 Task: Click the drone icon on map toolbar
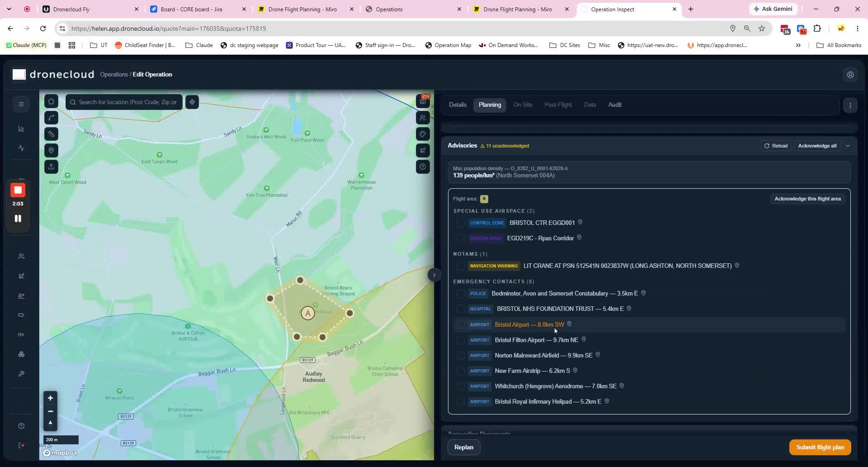click(423, 150)
